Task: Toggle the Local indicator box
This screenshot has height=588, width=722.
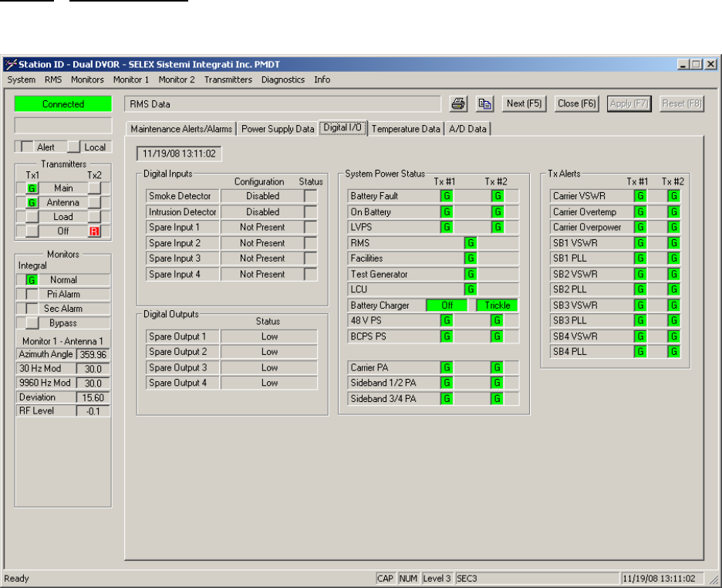Action: pos(74,147)
